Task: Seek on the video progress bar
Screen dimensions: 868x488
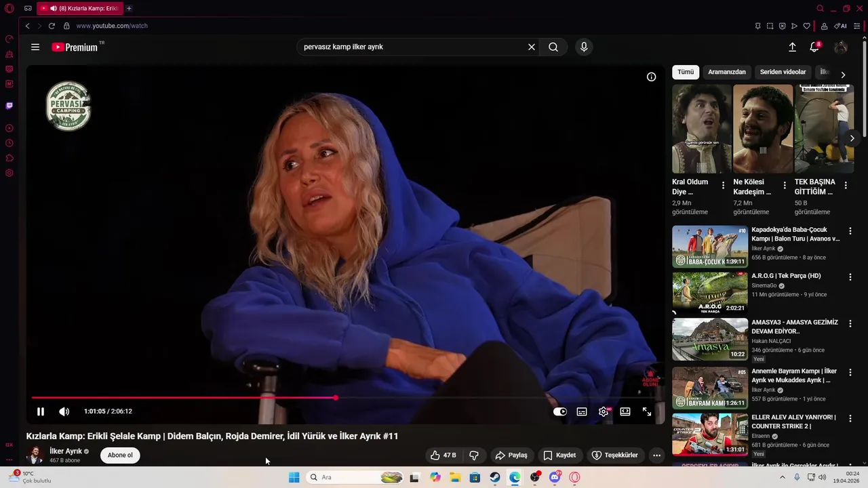Action: (346, 398)
